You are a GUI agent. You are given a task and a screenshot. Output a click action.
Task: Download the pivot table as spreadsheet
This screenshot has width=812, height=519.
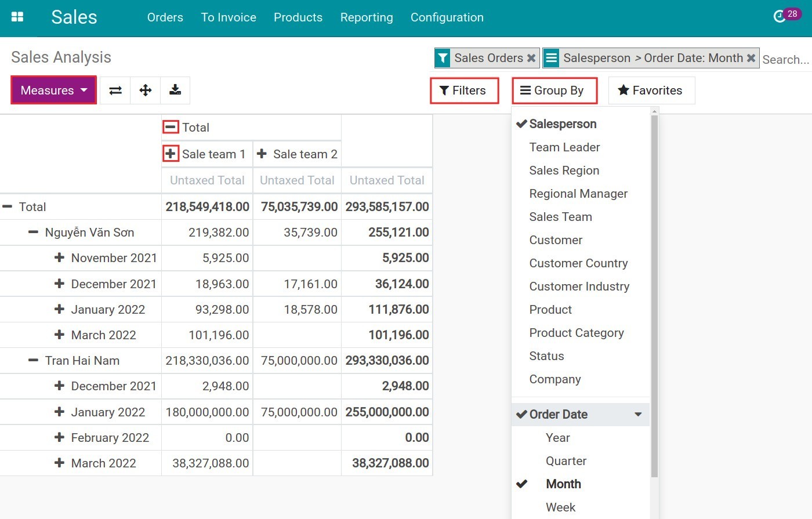(x=175, y=90)
